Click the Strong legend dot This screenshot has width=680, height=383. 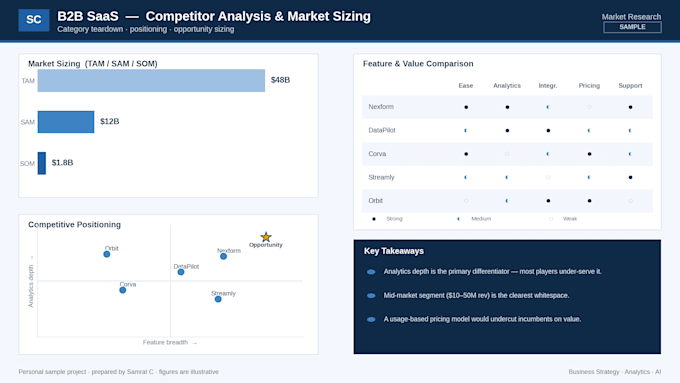coord(374,219)
